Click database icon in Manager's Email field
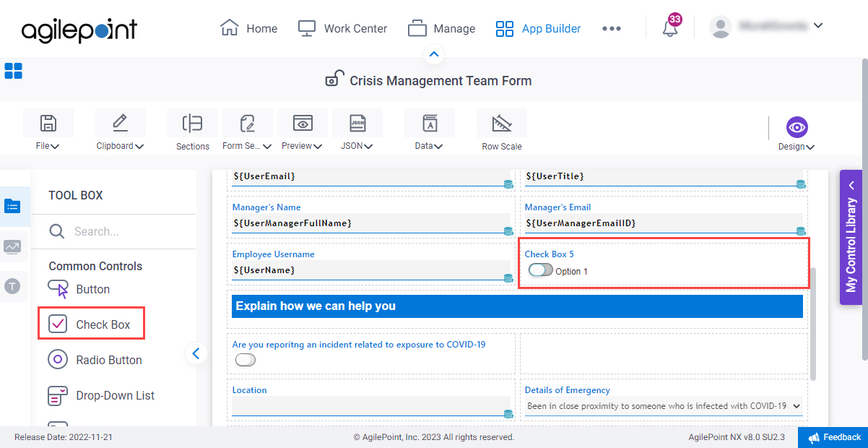 click(x=801, y=231)
